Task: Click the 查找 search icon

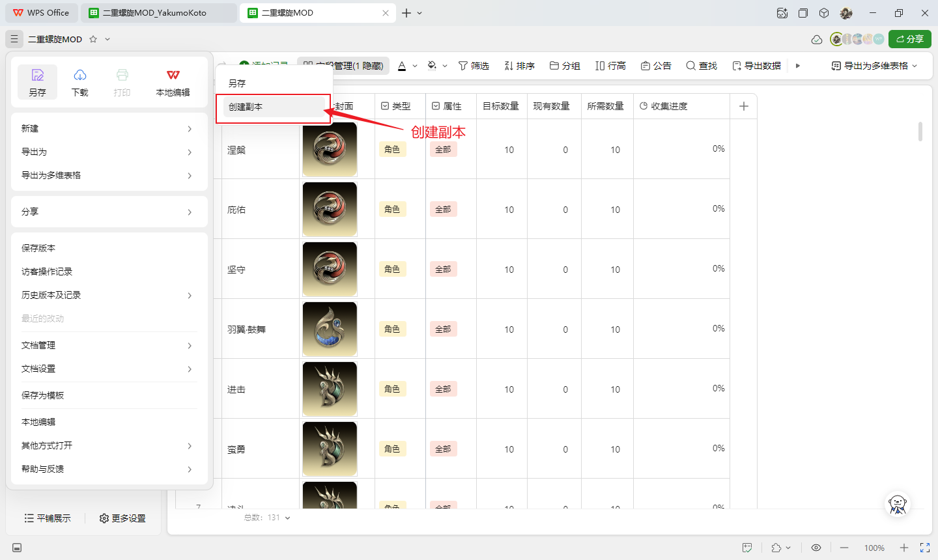Action: coord(691,66)
